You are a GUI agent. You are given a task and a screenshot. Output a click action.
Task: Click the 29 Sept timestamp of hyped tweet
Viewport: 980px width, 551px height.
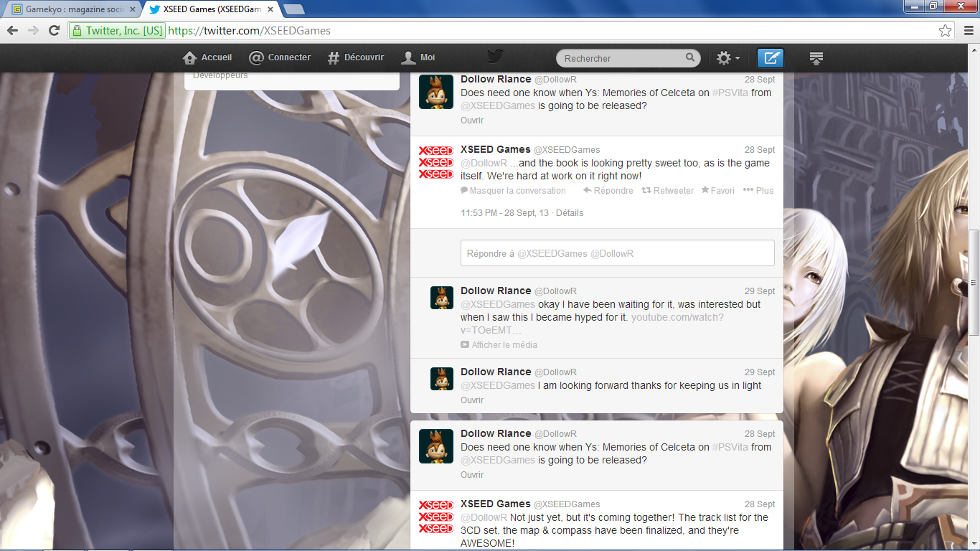760,291
